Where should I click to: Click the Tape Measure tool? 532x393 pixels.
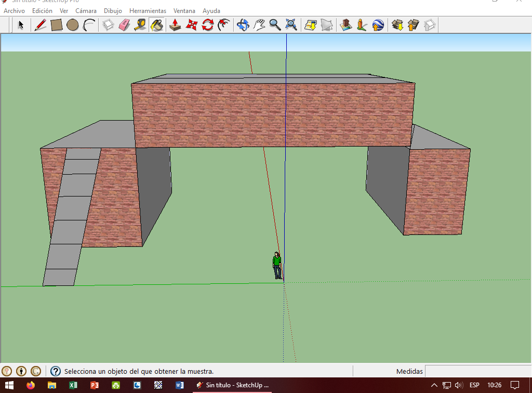(x=140, y=25)
